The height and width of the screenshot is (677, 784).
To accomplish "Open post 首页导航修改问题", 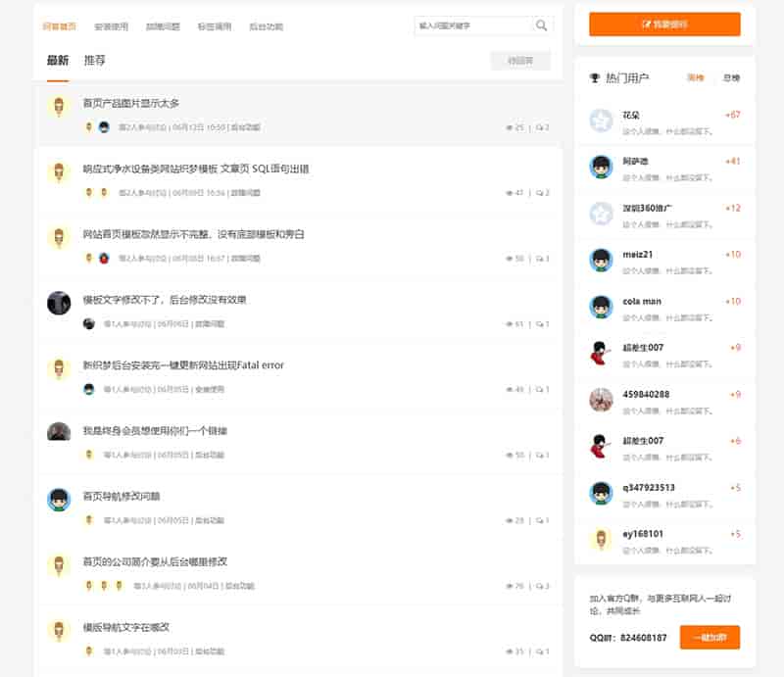I will 122,497.
